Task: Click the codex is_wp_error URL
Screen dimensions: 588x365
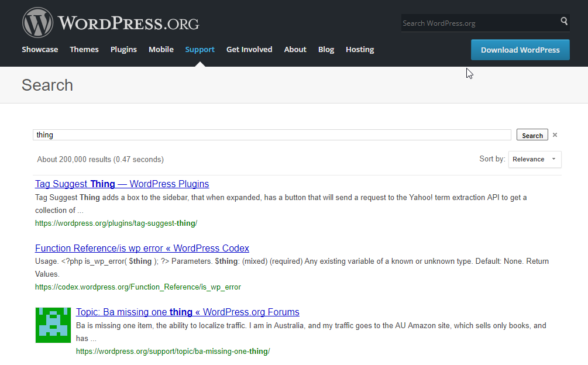Action: pyautogui.click(x=138, y=287)
